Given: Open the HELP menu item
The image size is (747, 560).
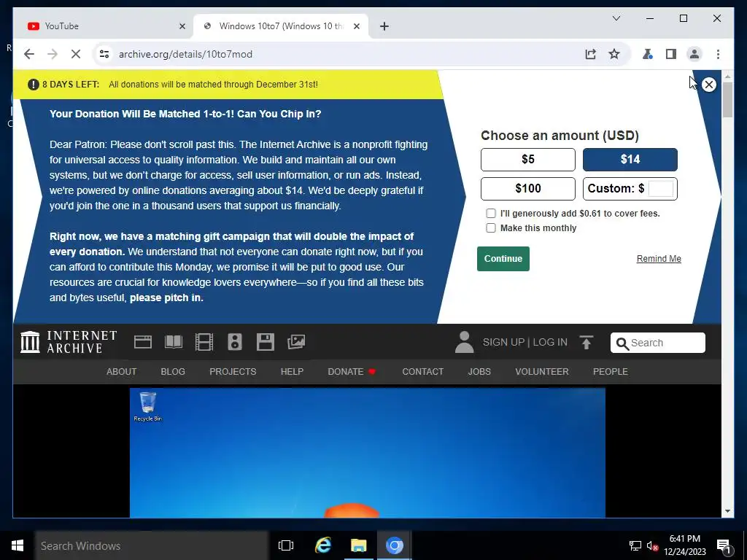Looking at the screenshot, I should coord(292,371).
